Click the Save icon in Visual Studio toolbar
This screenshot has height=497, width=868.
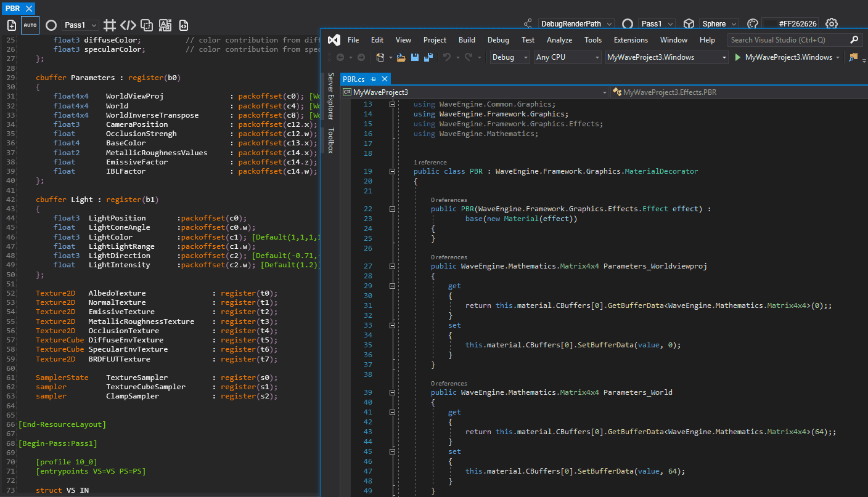(415, 57)
